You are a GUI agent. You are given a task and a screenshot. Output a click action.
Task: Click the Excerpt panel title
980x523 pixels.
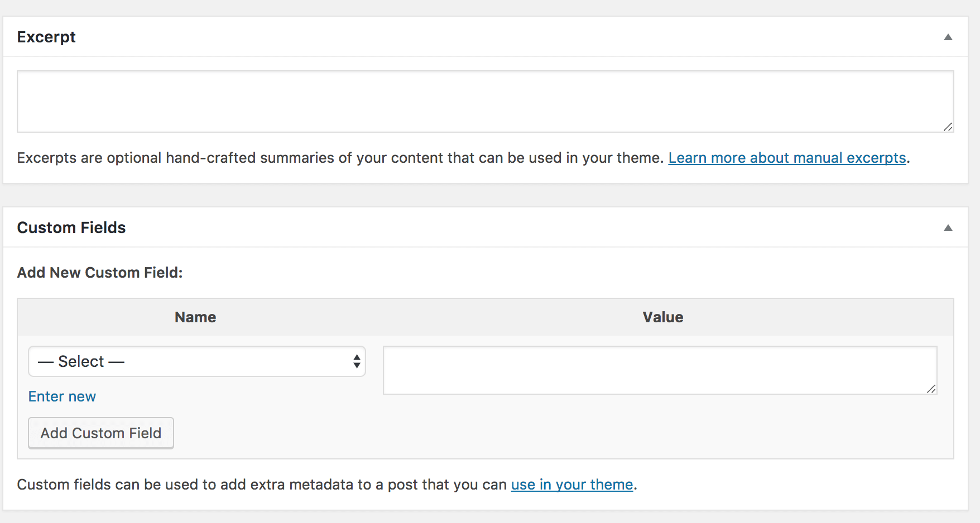46,37
